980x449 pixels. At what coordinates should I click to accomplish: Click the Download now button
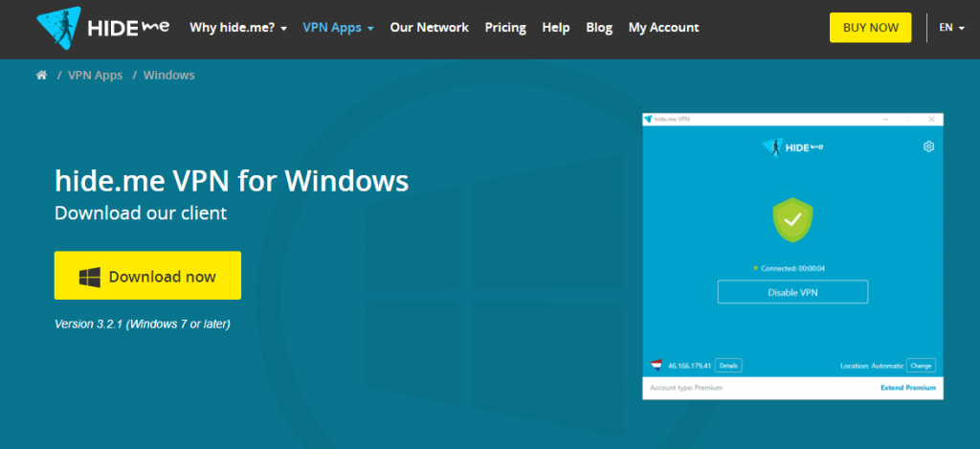tap(147, 276)
